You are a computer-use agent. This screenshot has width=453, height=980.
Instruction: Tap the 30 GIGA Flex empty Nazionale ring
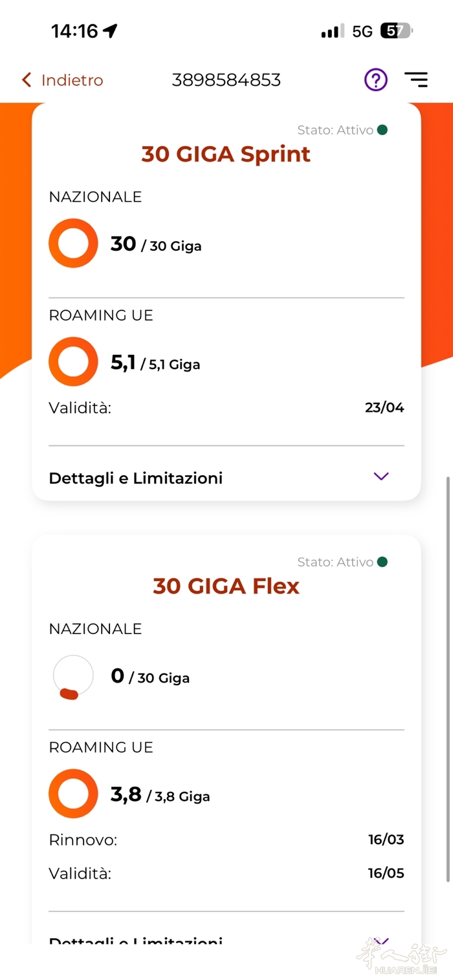(73, 676)
